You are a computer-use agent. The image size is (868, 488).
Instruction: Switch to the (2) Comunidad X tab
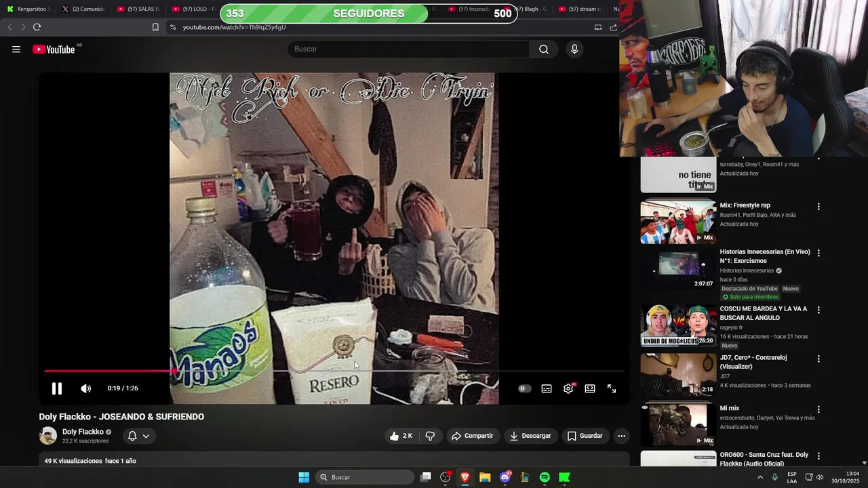(83, 9)
